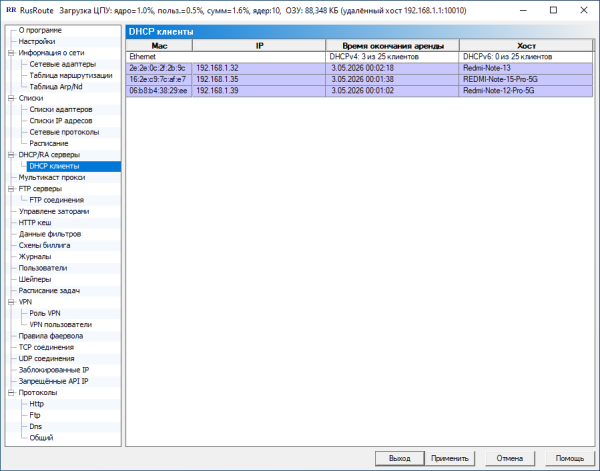
Task: Open the Пользователи section
Action: (x=42, y=268)
